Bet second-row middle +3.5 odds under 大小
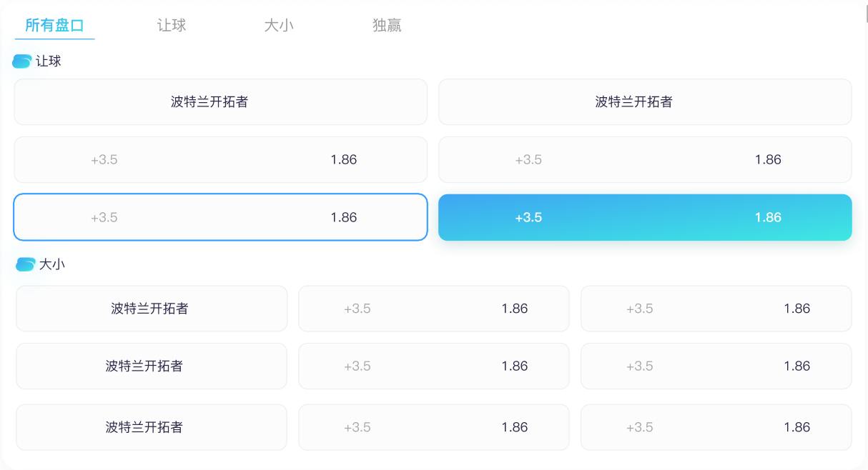Screen dimensions: 868x470 [x=434, y=366]
